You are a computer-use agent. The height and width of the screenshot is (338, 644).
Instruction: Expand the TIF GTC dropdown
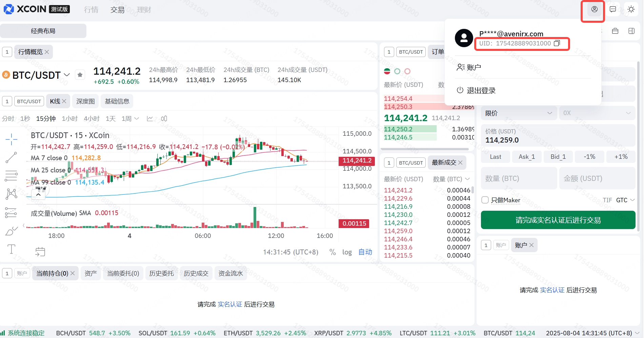tap(625, 200)
